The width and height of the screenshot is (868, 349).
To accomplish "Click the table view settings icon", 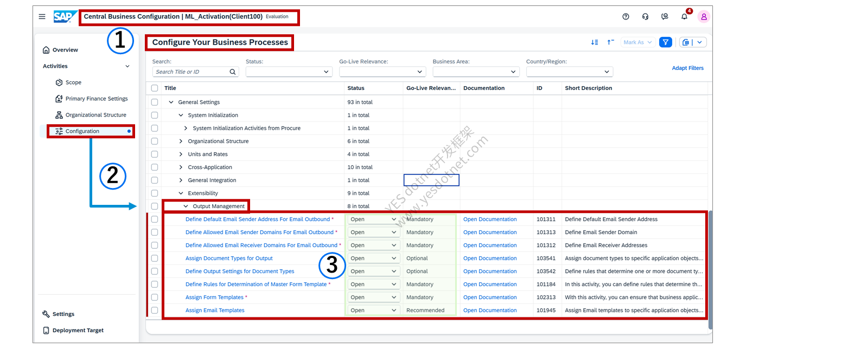I will pos(686,42).
